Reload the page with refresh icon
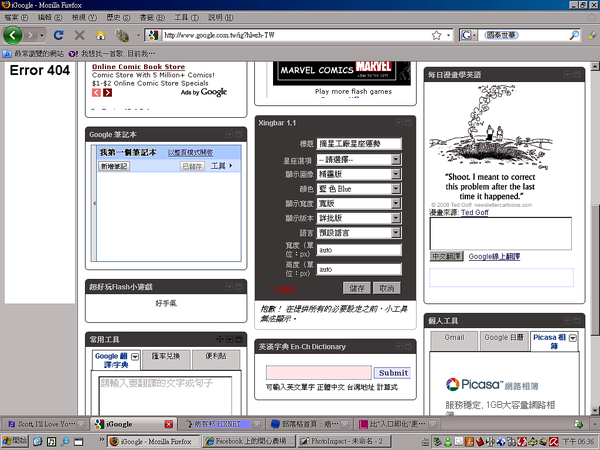 [x=59, y=35]
